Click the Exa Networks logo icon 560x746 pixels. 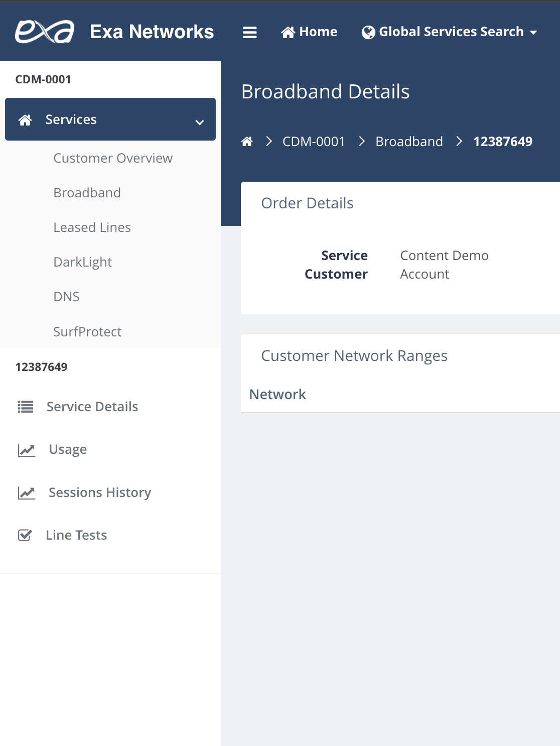tap(45, 32)
